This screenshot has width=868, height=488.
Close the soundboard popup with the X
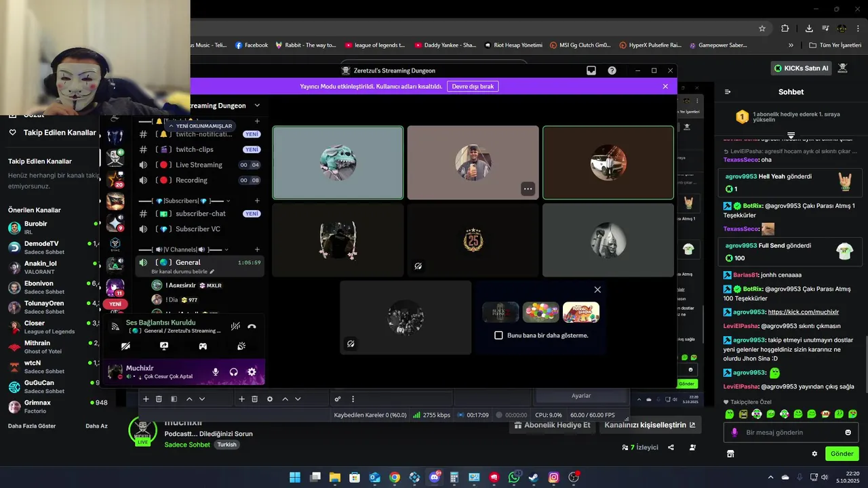pos(597,289)
